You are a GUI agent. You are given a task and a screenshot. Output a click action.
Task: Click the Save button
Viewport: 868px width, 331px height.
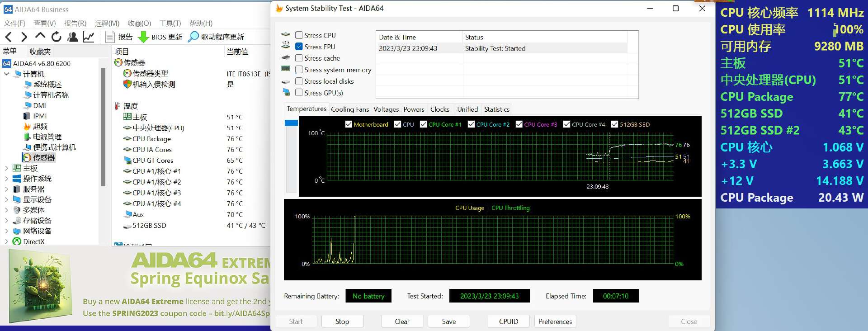(x=449, y=322)
